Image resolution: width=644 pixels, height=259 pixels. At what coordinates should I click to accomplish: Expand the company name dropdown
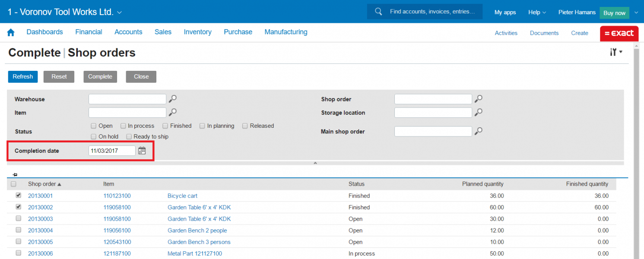point(120,13)
